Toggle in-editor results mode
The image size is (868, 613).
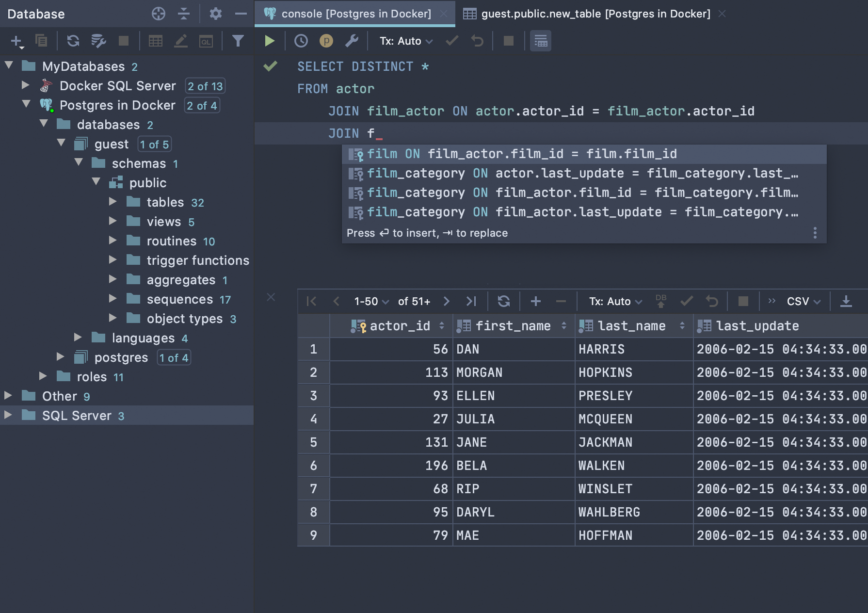(x=540, y=41)
